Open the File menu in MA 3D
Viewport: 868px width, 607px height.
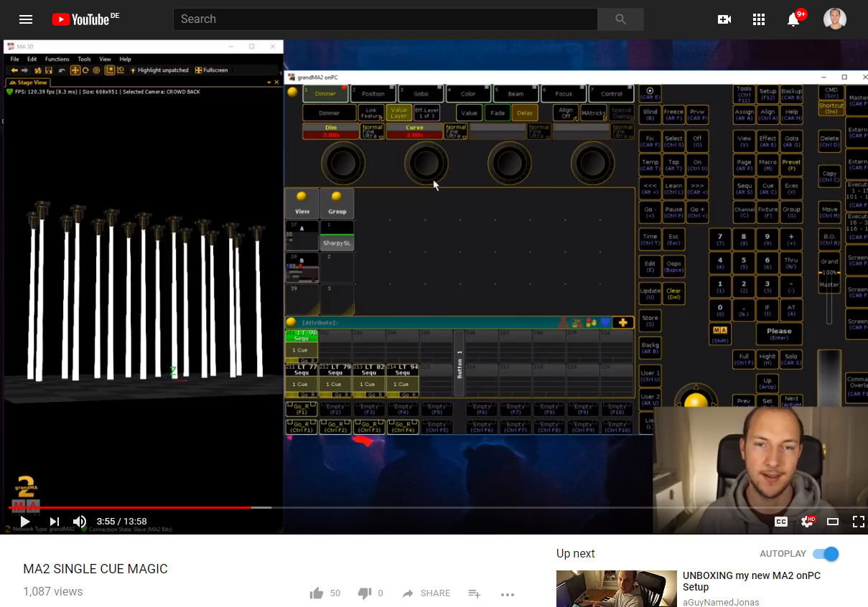click(14, 59)
